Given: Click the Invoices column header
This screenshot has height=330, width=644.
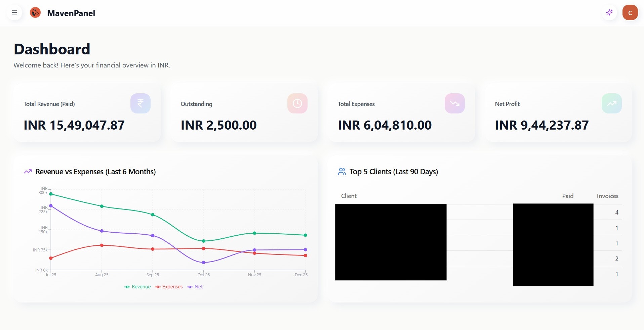Looking at the screenshot, I should pos(607,196).
